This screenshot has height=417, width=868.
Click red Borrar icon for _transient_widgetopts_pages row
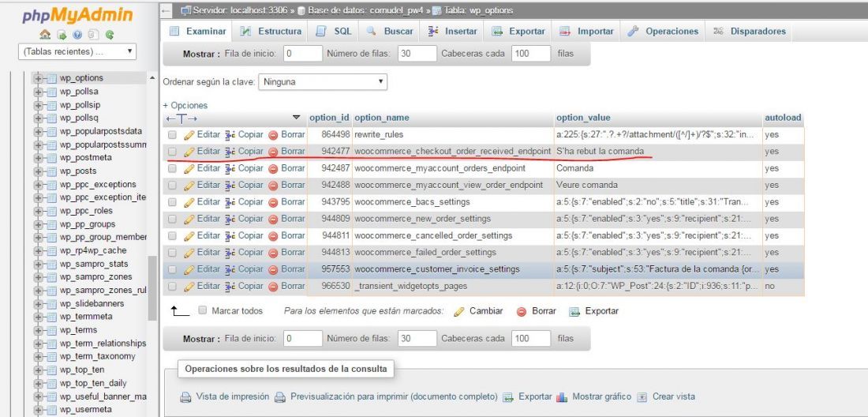click(273, 287)
